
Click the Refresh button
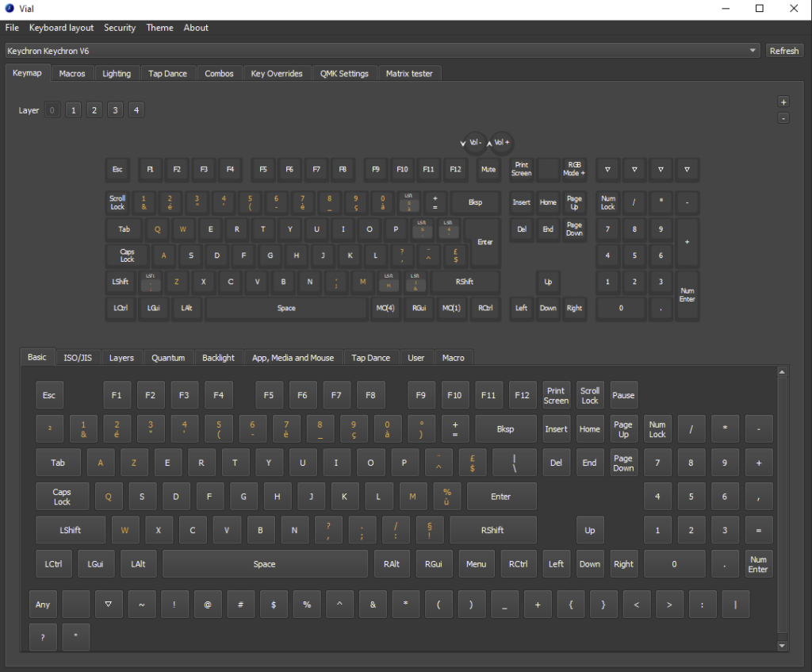click(x=784, y=51)
